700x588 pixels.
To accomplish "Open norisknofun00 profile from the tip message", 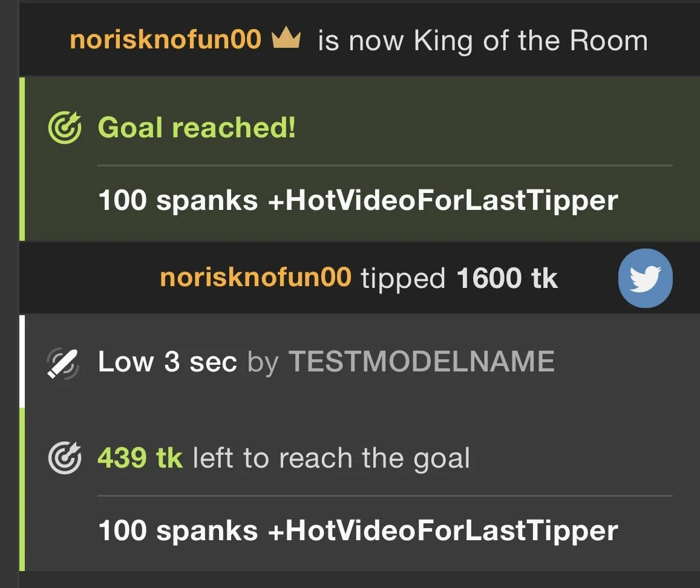I will (x=255, y=278).
